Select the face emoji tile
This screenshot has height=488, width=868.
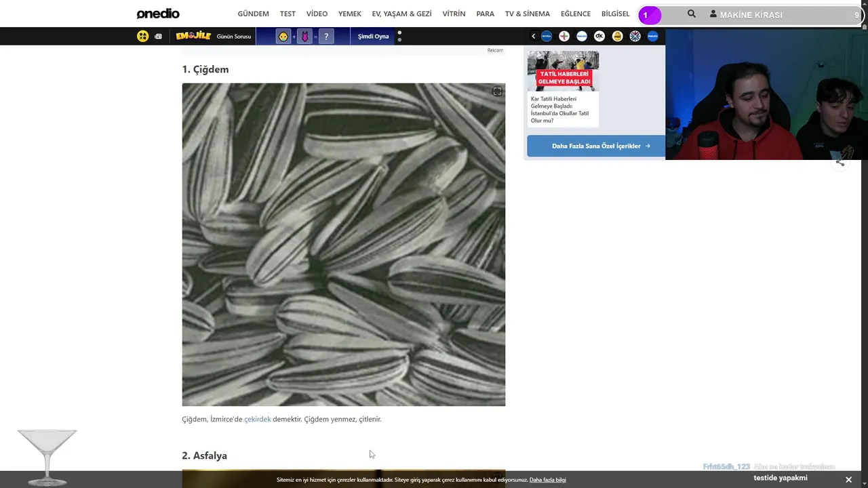pyautogui.click(x=283, y=37)
